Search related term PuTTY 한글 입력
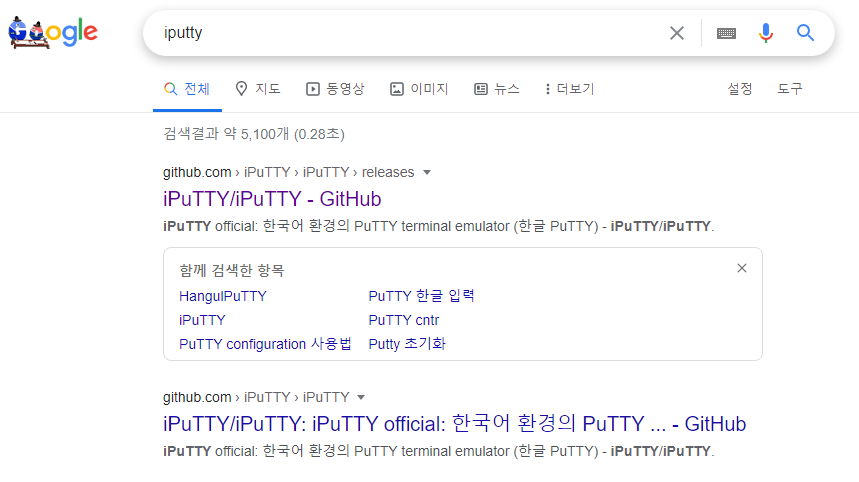The height and width of the screenshot is (482, 859). (421, 296)
